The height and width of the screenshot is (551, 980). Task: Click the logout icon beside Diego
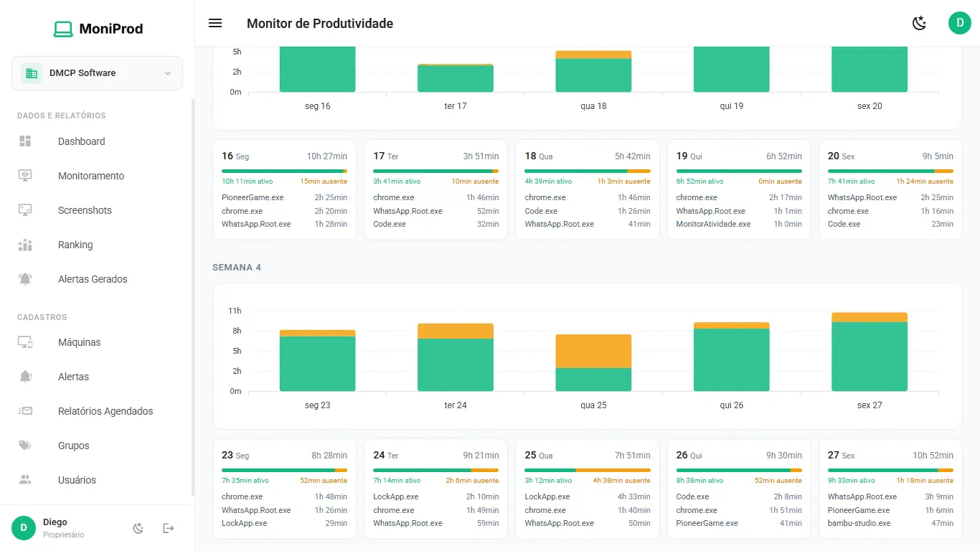coord(169,528)
